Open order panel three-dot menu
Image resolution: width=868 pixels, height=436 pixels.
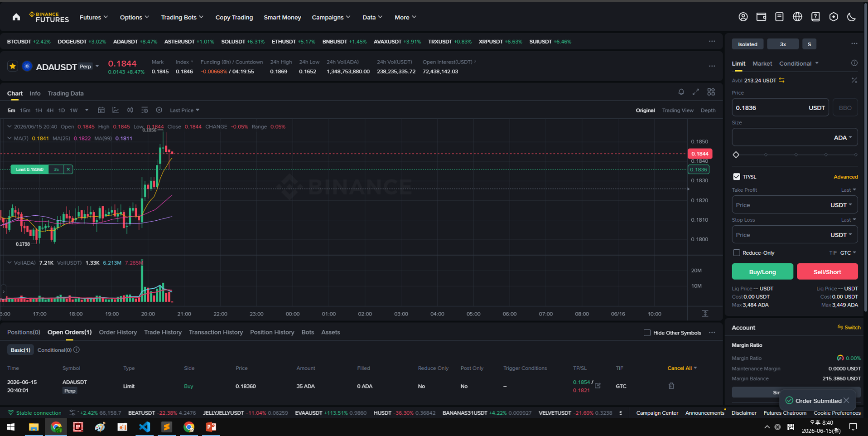(854, 44)
